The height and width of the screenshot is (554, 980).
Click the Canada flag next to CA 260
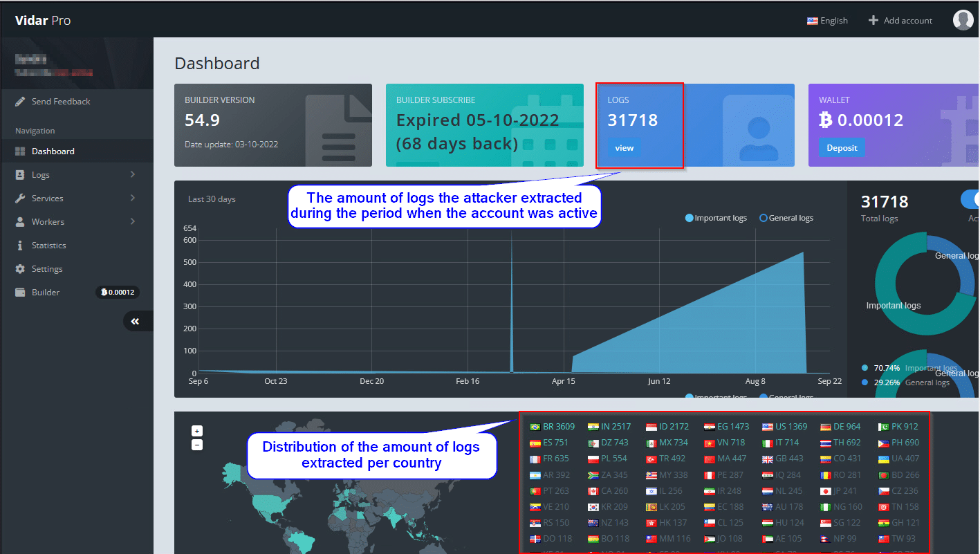click(593, 491)
